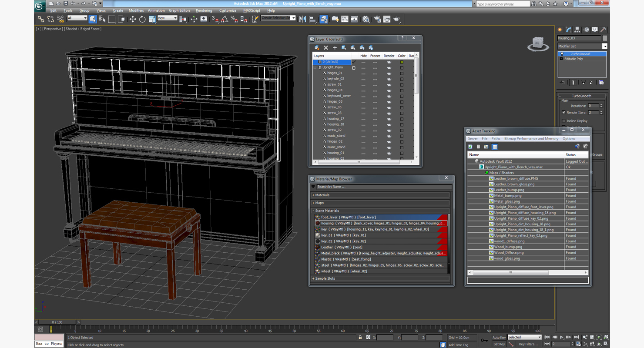
Task: Enable the Isoline Display checkbox
Action: [x=564, y=121]
